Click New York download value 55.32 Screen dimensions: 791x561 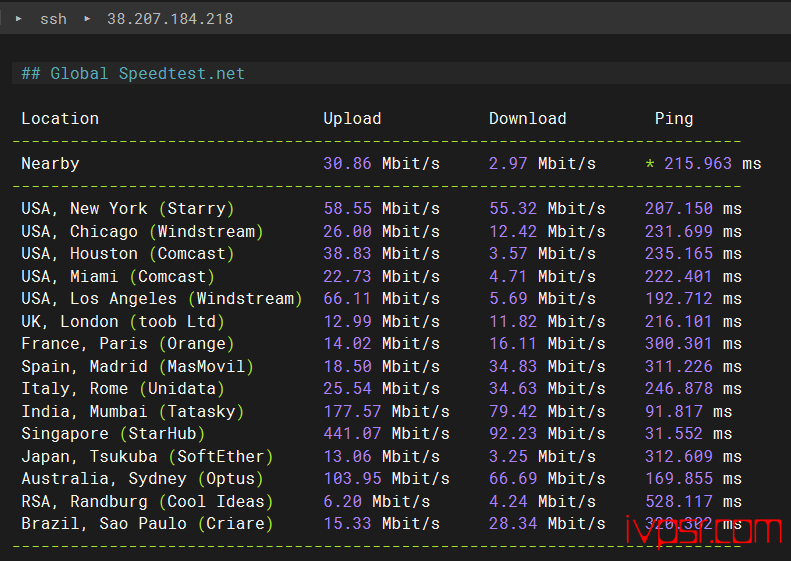(513, 208)
